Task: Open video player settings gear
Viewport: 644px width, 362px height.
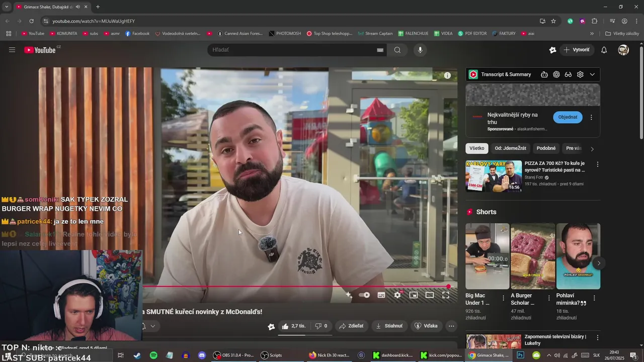Action: coord(397,295)
